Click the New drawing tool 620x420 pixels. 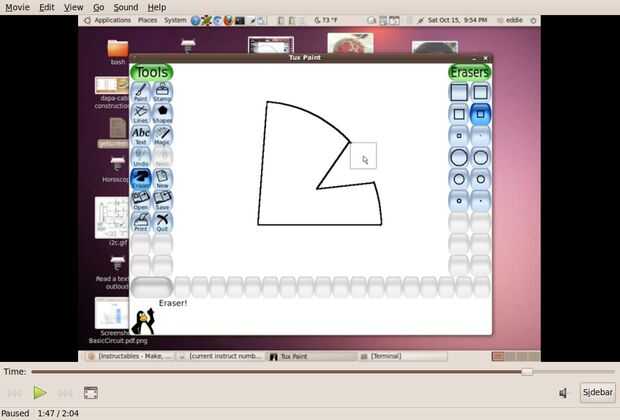162,178
